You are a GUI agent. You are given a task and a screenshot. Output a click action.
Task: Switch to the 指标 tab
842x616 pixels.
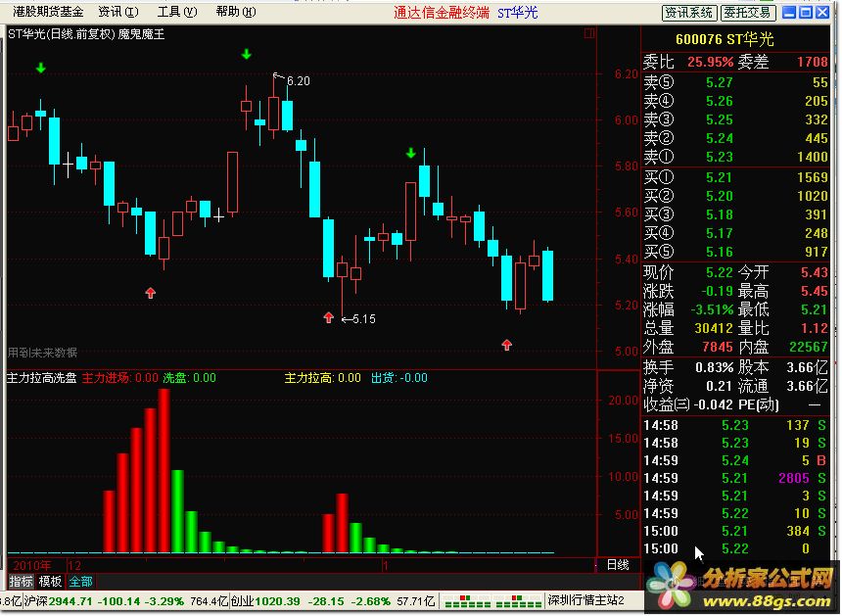click(x=21, y=581)
